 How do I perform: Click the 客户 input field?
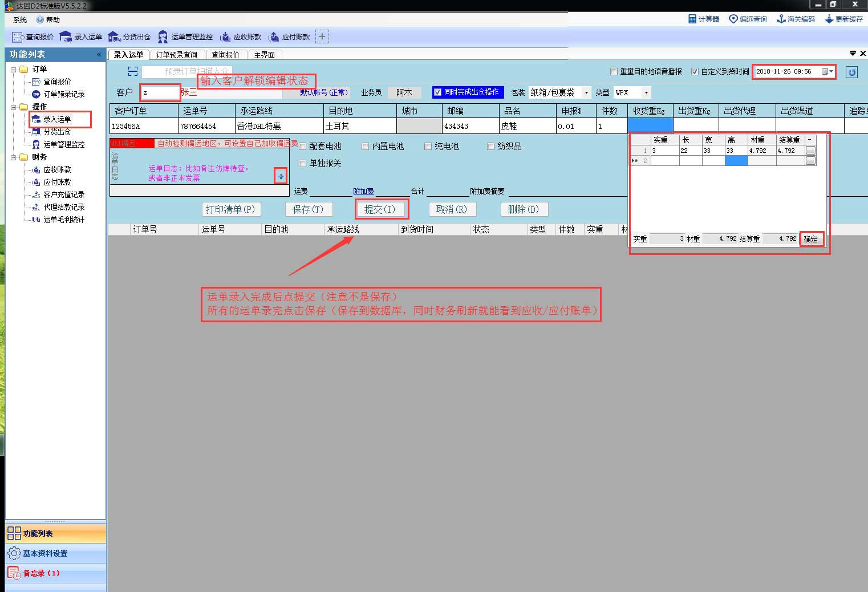point(160,92)
